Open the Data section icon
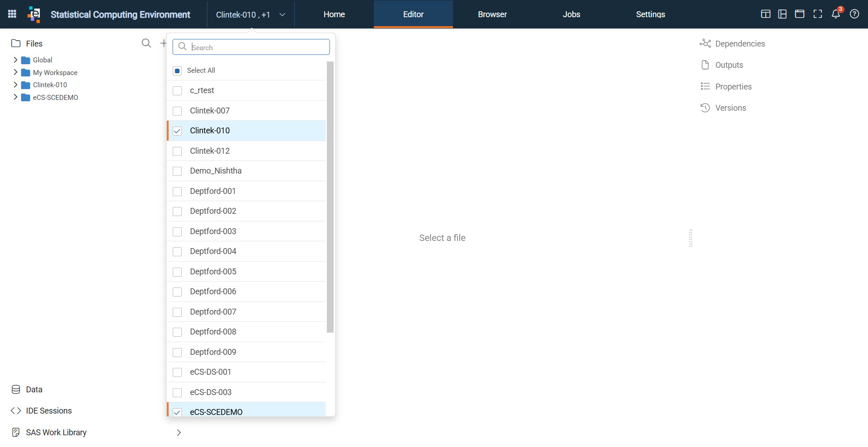Screen dimensions: 868x447 16,390
